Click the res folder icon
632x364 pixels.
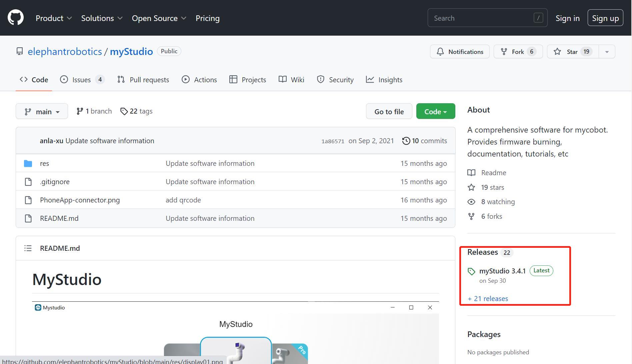pos(28,164)
